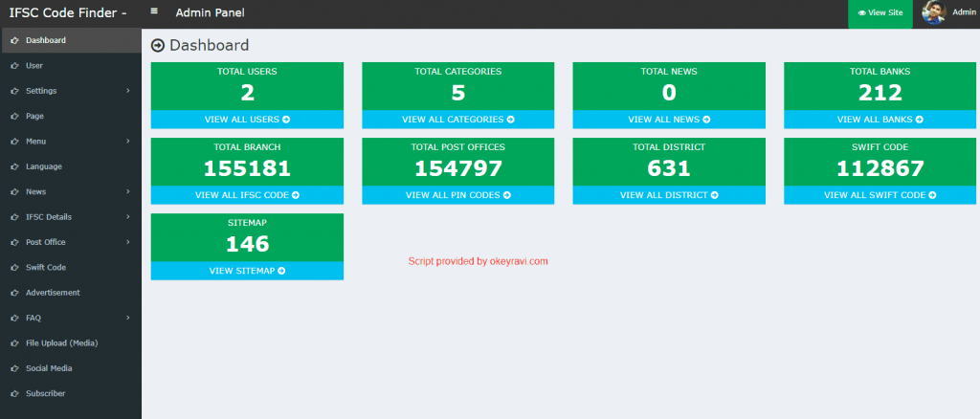This screenshot has width=980, height=419.
Task: Click View All Categories link
Action: pyautogui.click(x=458, y=120)
